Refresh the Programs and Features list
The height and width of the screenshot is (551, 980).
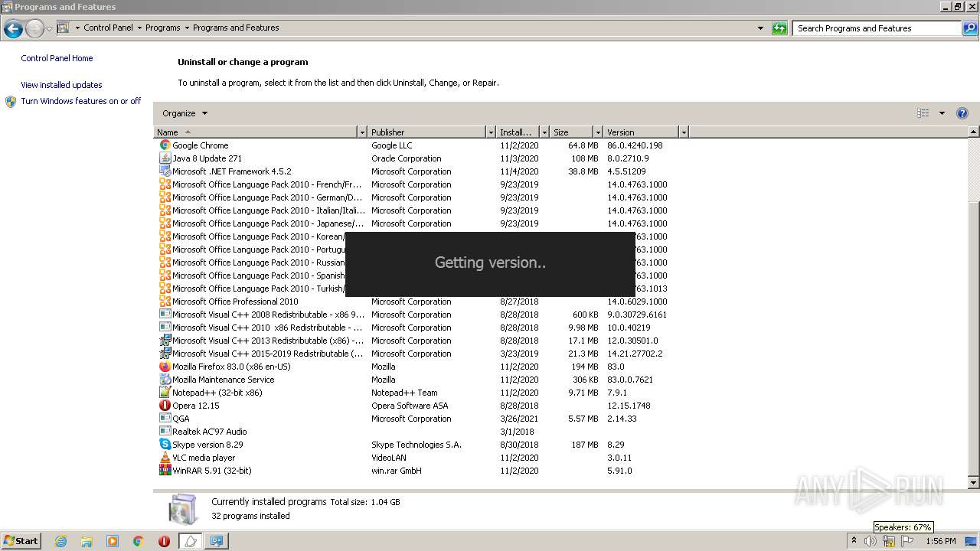click(779, 28)
